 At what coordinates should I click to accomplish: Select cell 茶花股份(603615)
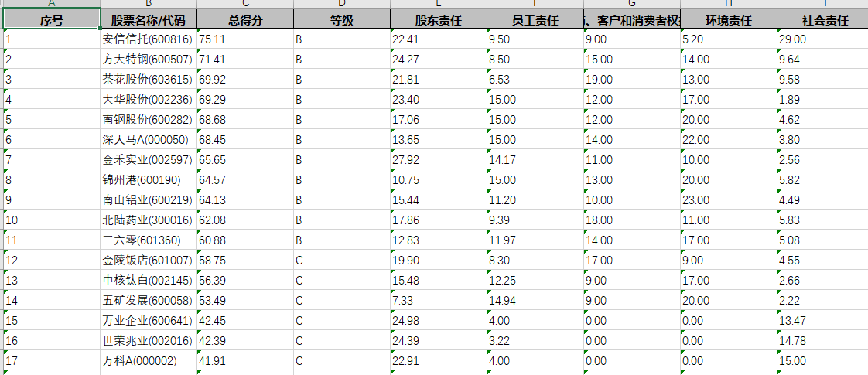click(149, 79)
